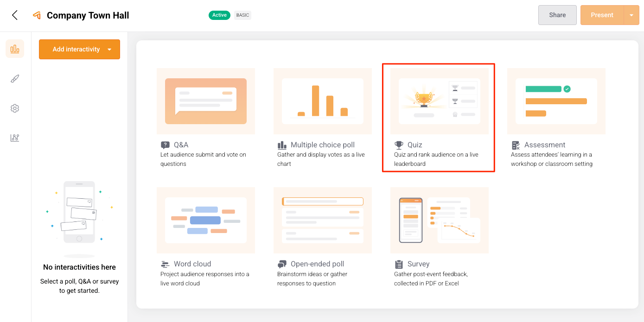Expand the Present button dropdown arrow
This screenshot has height=322, width=644.
pyautogui.click(x=631, y=15)
